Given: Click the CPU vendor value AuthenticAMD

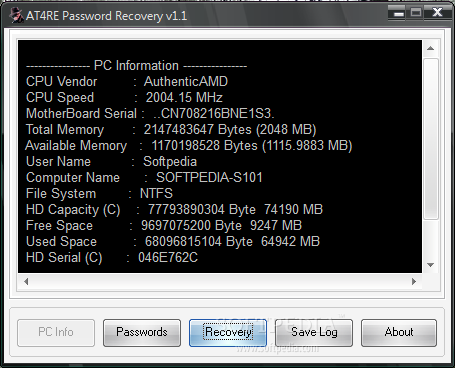Looking at the screenshot, I should 186,82.
